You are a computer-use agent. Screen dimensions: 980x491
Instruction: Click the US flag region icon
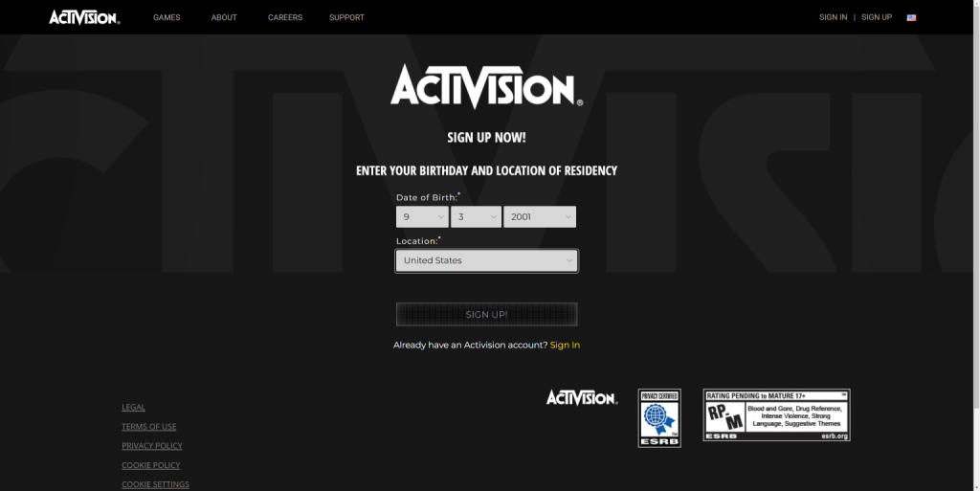tap(911, 17)
